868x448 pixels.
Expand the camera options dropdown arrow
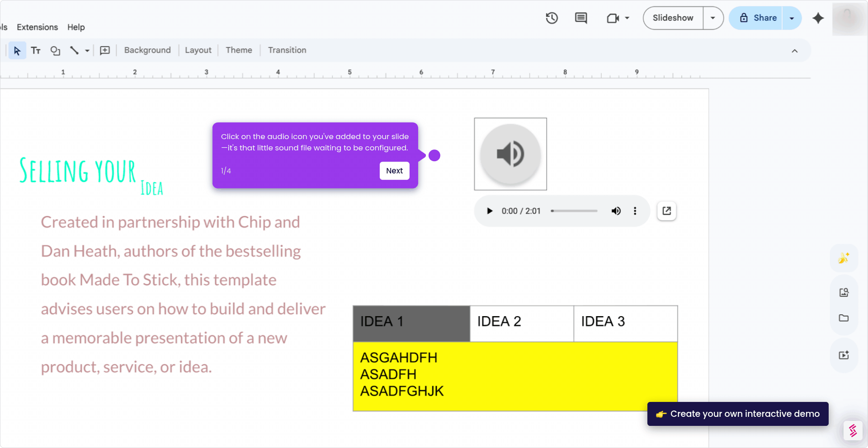627,18
